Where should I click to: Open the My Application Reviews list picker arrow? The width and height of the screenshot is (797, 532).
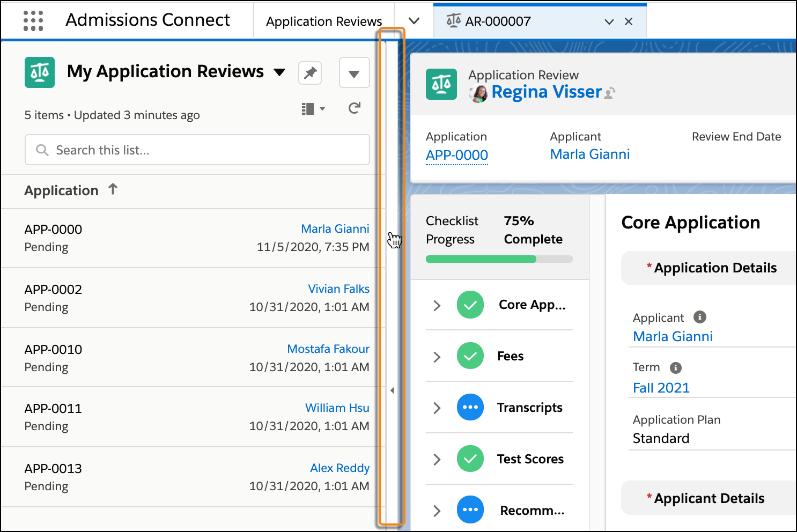pos(279,72)
